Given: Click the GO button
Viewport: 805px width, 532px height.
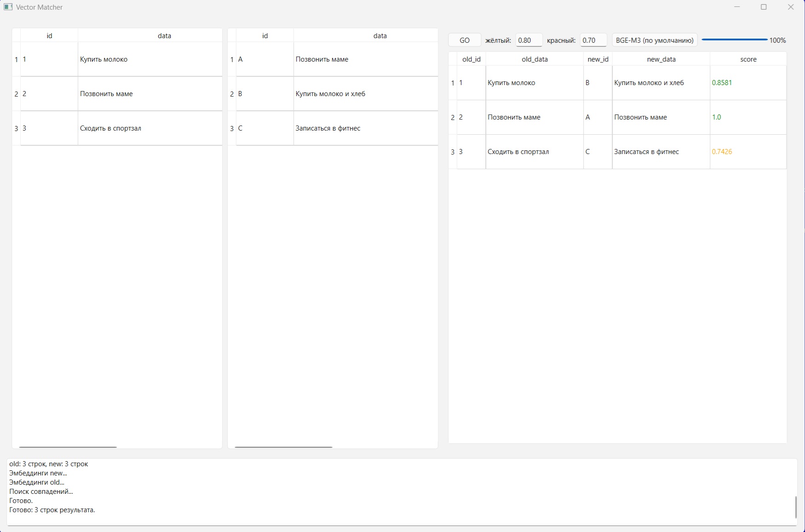Looking at the screenshot, I should click(x=465, y=40).
